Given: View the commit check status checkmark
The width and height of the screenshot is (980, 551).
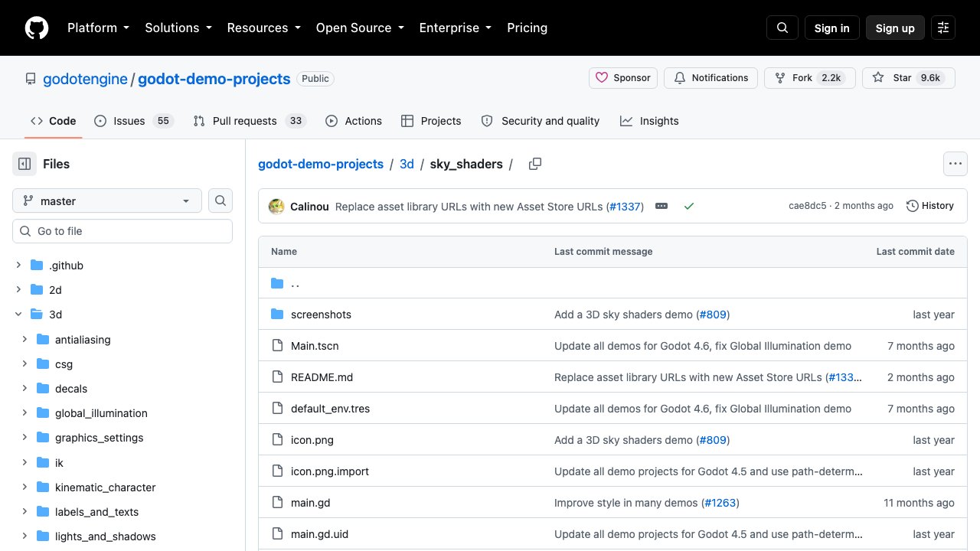Looking at the screenshot, I should coord(689,206).
